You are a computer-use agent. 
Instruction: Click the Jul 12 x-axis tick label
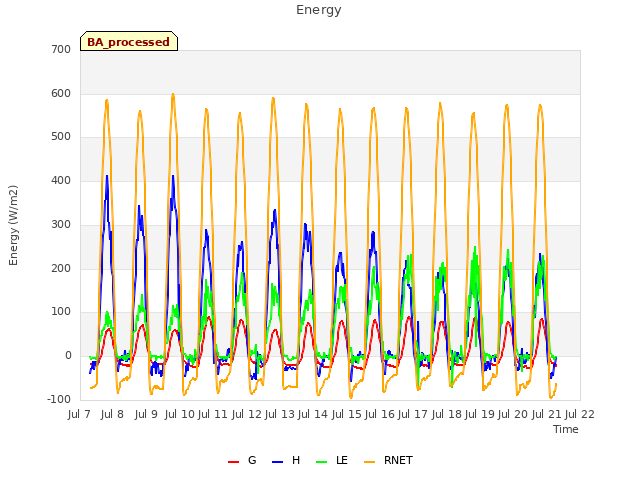(247, 415)
